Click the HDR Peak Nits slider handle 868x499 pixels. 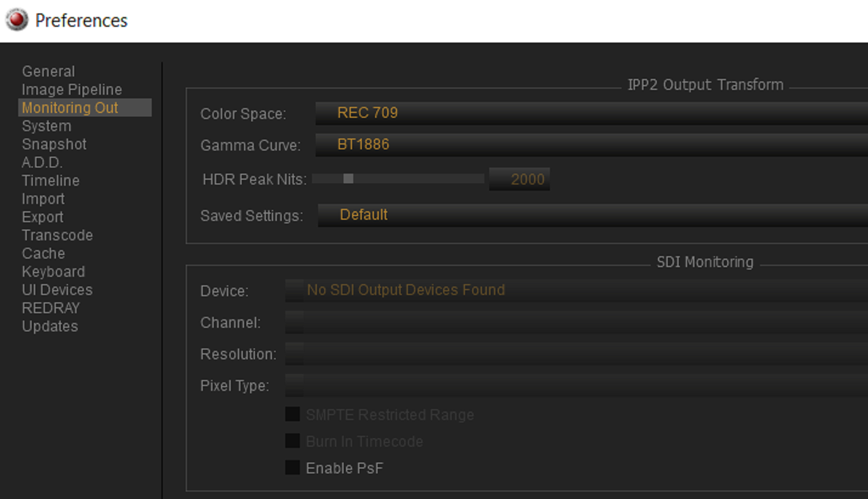pyautogui.click(x=349, y=179)
